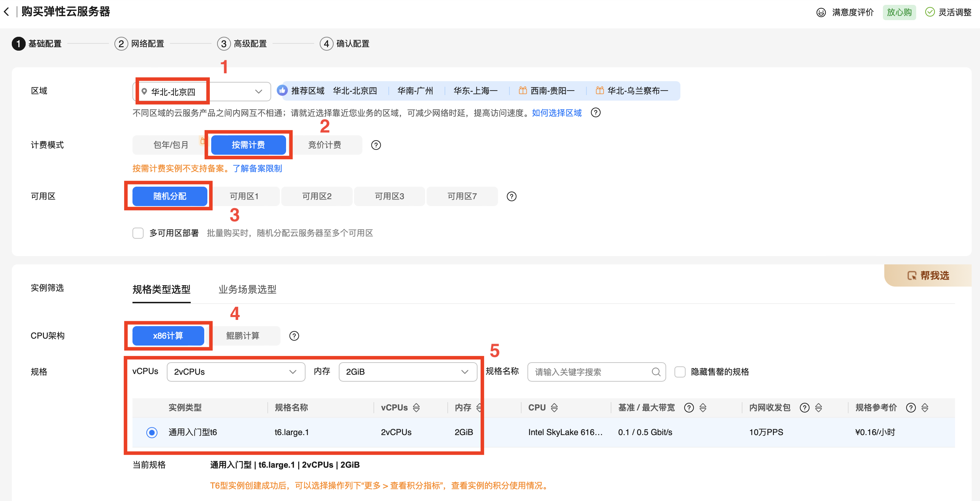Click help icon beside availability zones

tap(511, 196)
